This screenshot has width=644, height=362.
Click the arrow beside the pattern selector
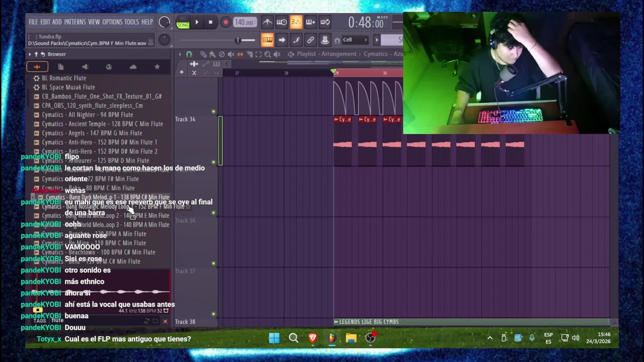coord(376,40)
